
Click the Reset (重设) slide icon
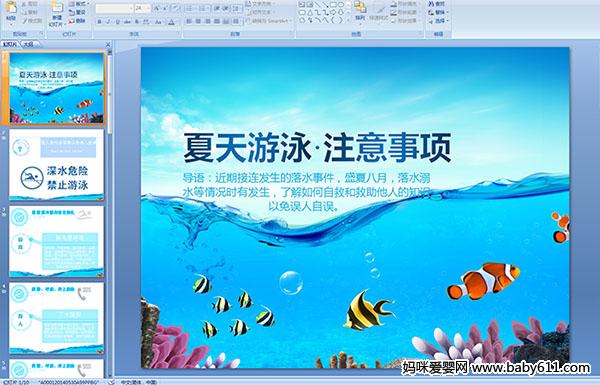pos(78,12)
